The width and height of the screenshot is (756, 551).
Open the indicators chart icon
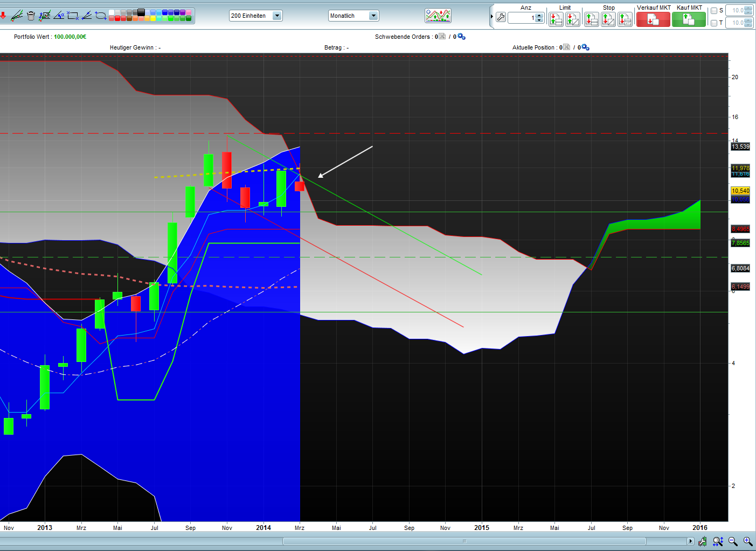click(x=438, y=16)
